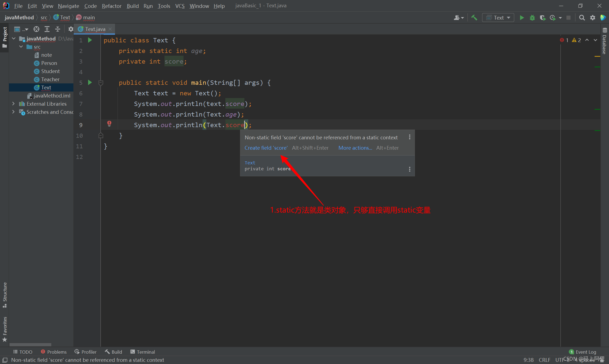Screen dimensions: 609x364
Task: Click the red error bulb on line 9
Action: (x=109, y=124)
